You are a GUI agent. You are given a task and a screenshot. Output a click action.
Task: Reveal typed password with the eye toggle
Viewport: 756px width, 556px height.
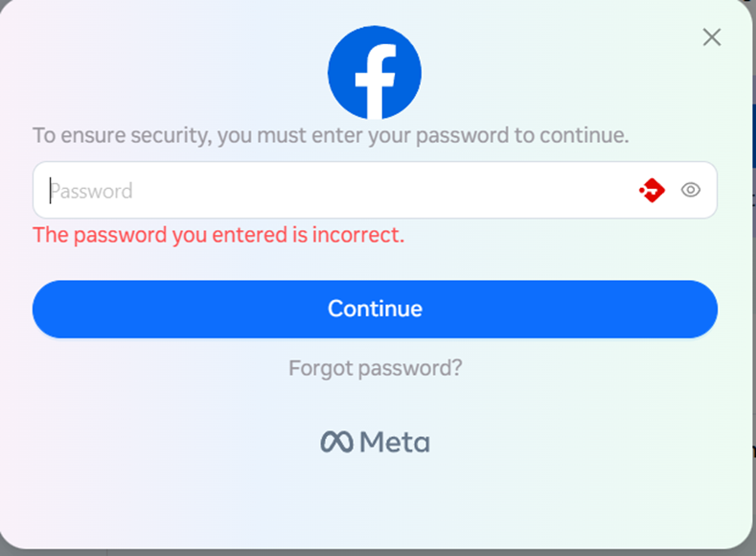point(690,190)
